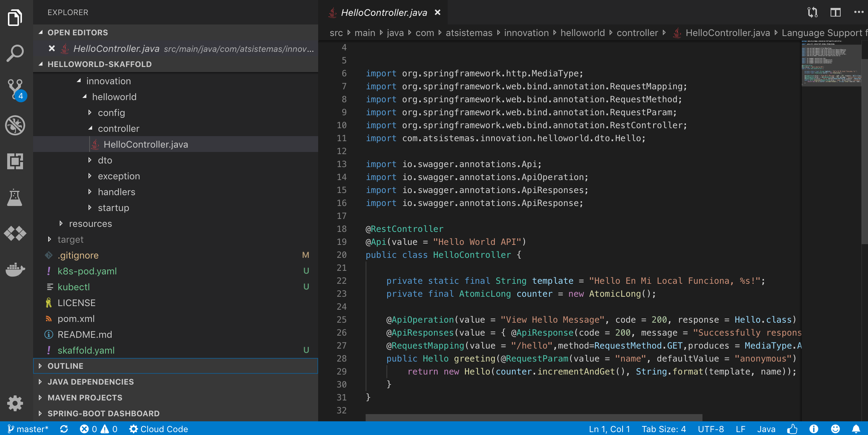Select the HelloController.java editor tab
Screen dimensions: 868x435
pos(384,13)
